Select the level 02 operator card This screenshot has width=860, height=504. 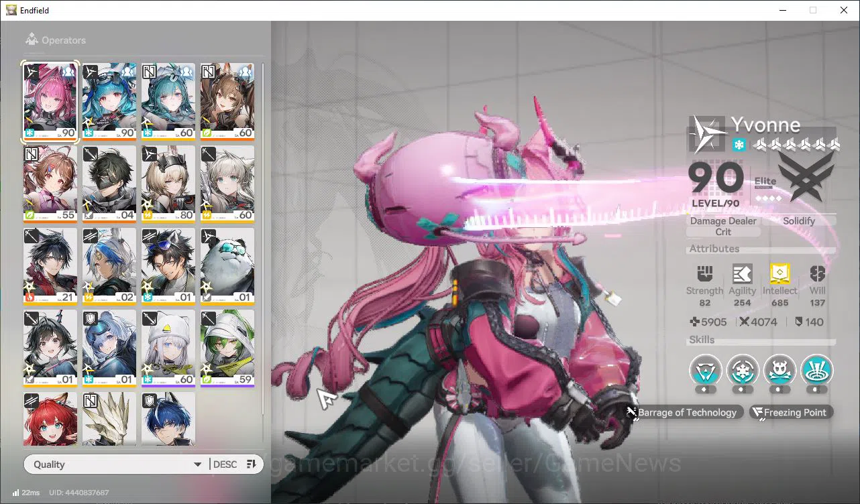point(109,266)
